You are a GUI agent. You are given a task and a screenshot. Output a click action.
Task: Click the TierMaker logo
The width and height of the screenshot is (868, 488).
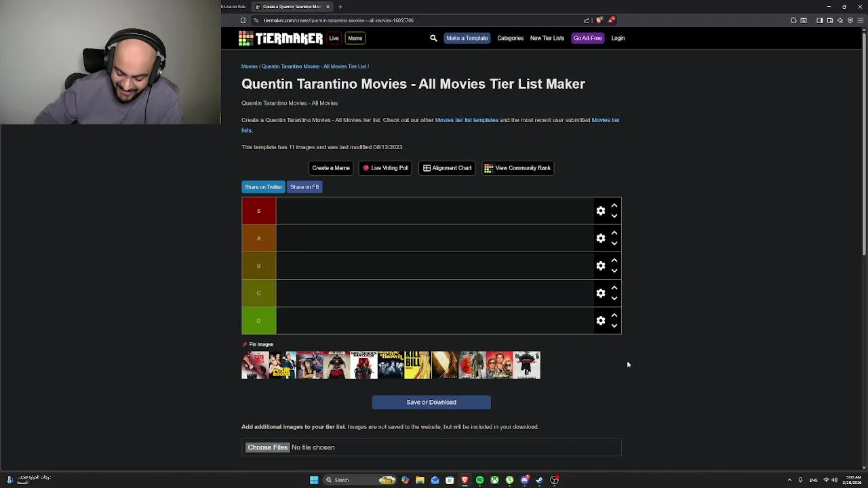[281, 39]
